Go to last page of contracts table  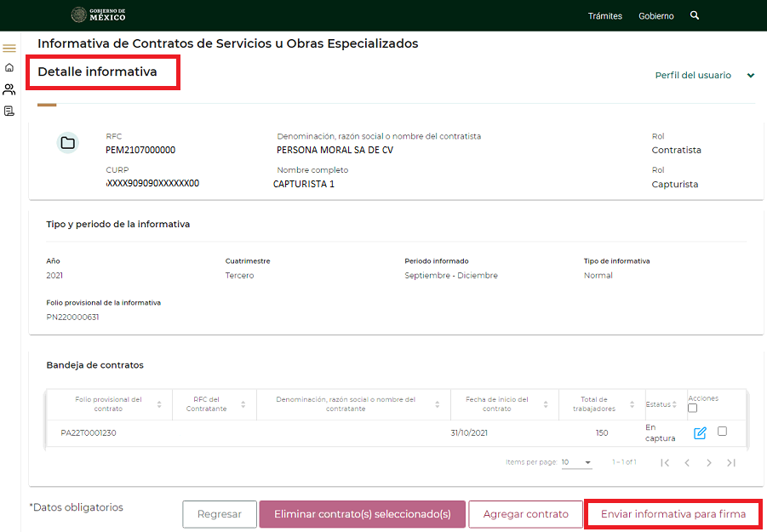coord(730,462)
